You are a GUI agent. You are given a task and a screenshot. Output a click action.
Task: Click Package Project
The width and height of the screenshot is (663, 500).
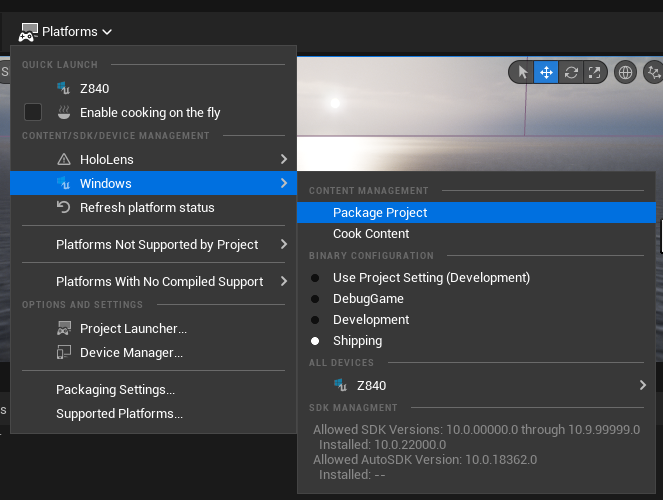tap(380, 213)
